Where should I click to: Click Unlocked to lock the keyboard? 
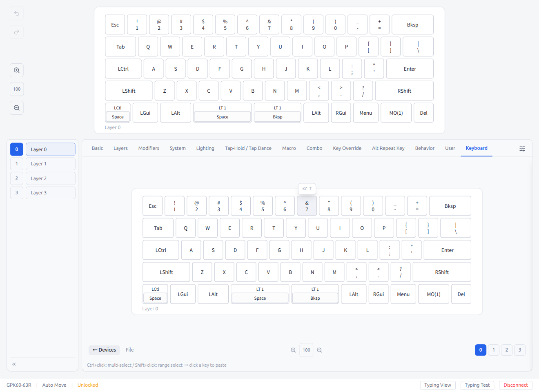click(87, 385)
